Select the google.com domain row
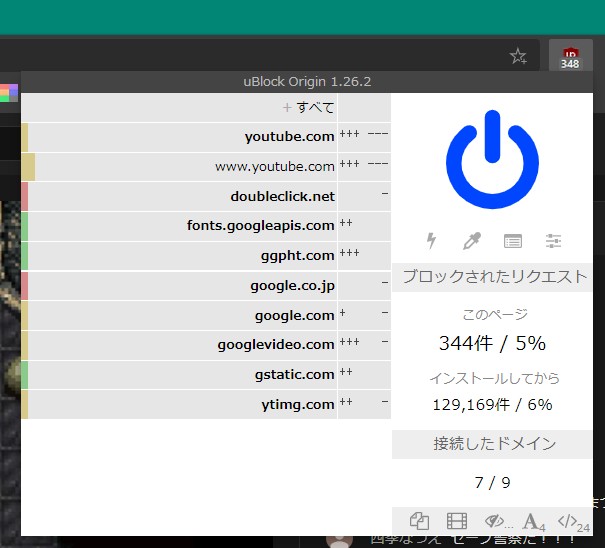This screenshot has height=548, width=605. 179,315
